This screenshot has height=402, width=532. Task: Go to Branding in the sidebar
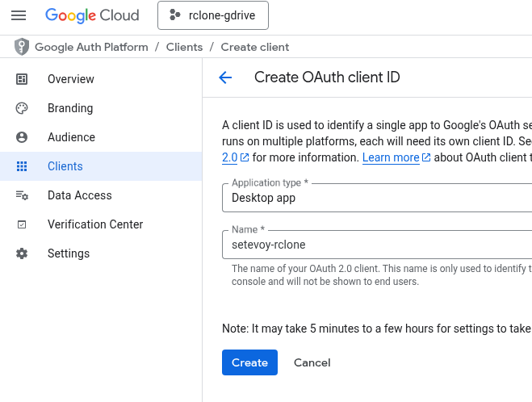(x=70, y=108)
